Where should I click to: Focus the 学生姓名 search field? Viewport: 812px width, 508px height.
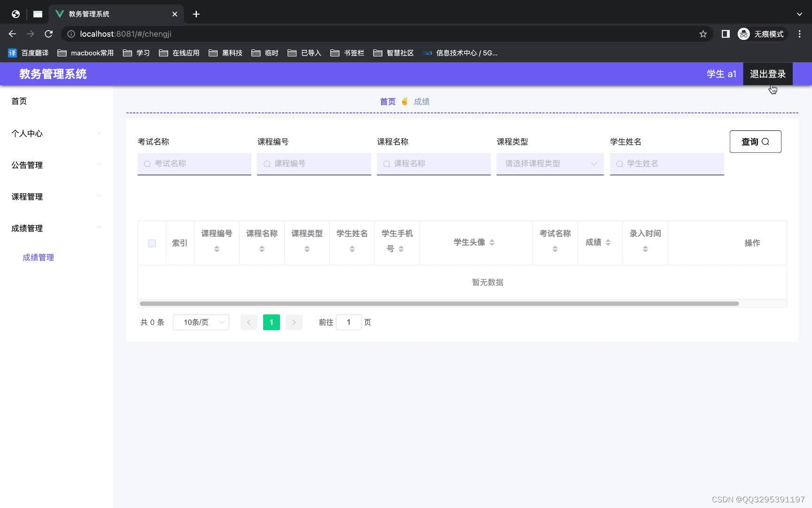point(667,164)
